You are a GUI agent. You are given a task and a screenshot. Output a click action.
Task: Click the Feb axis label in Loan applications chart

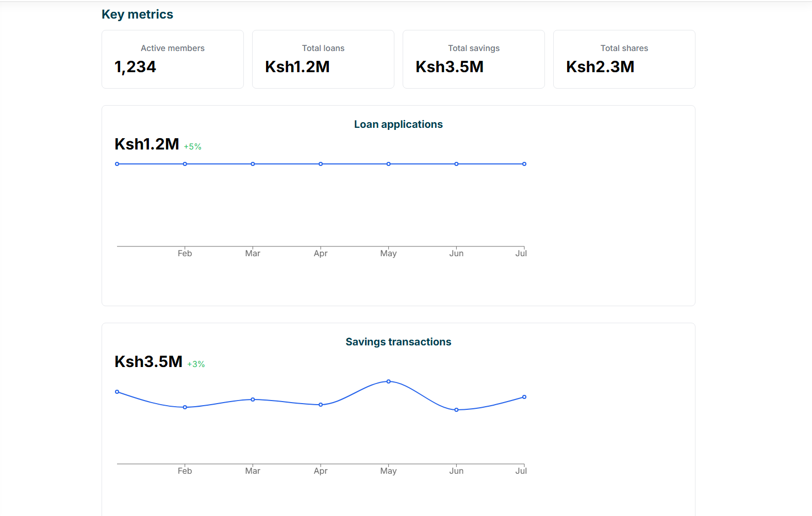[x=185, y=254]
